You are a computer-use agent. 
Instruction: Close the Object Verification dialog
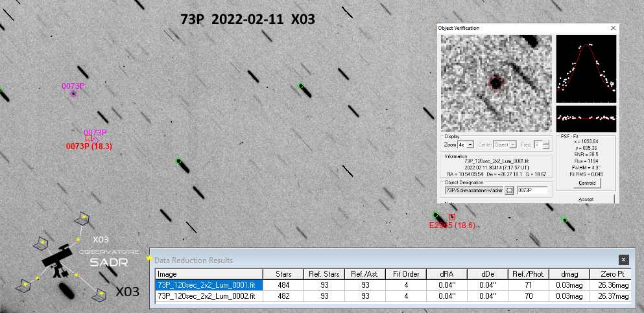(614, 28)
